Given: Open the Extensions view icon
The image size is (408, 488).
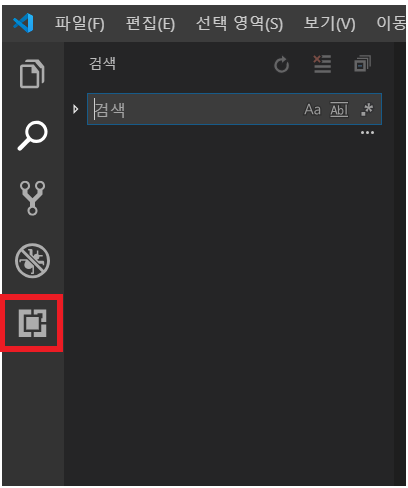Looking at the screenshot, I should click(32, 323).
